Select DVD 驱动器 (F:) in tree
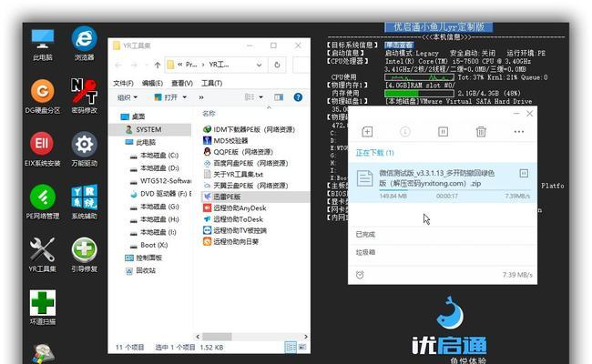Viewport: 592px width, 364px height. tap(161, 194)
